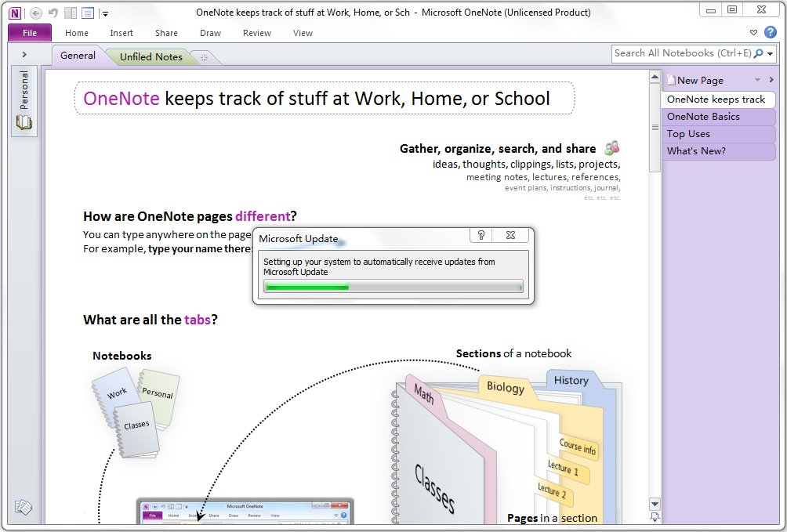Open the Draw ribbon tab
Screen dimensions: 787x532
click(210, 33)
